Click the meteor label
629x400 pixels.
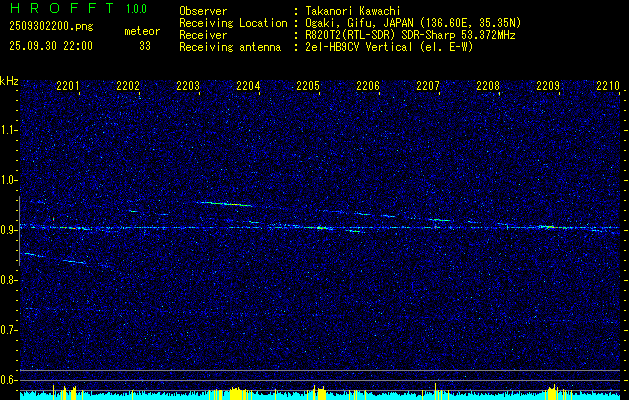142,31
